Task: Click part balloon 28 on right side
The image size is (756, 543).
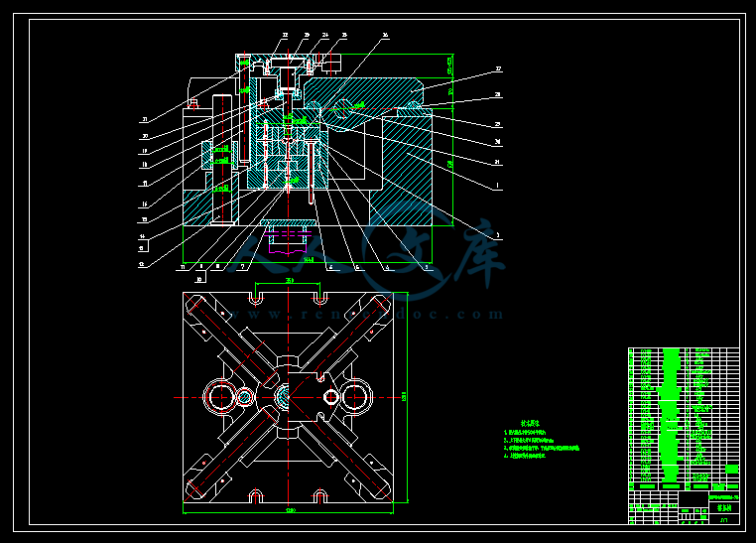Action: point(498,94)
